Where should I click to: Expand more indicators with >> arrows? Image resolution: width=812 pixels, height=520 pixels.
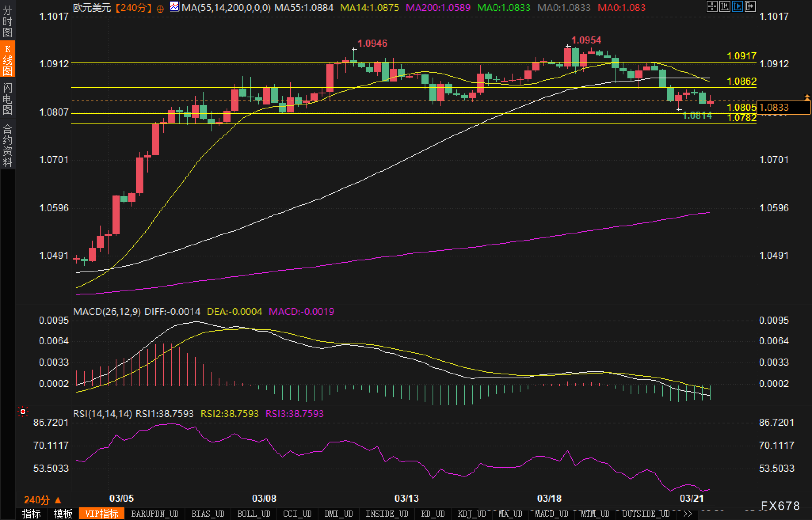pos(688,514)
